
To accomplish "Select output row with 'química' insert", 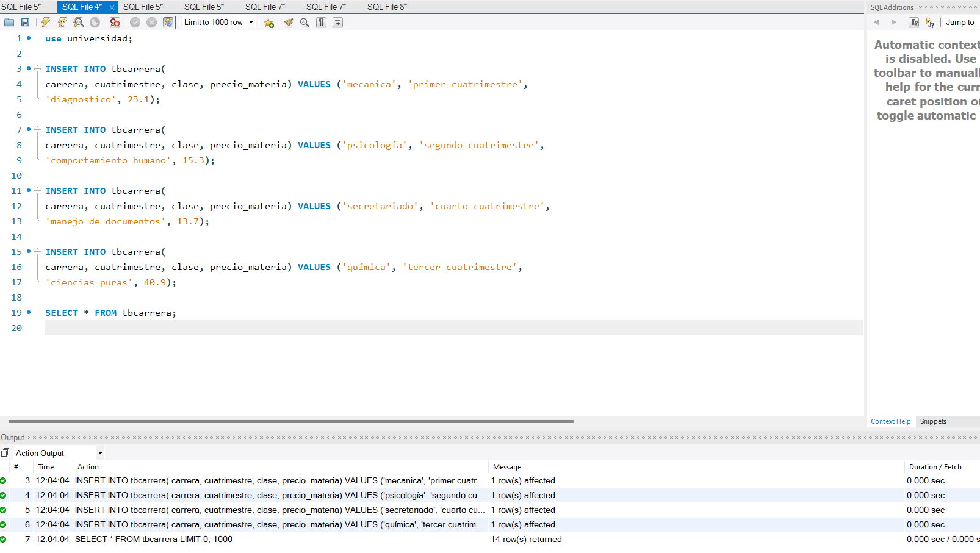I will pyautogui.click(x=490, y=525).
